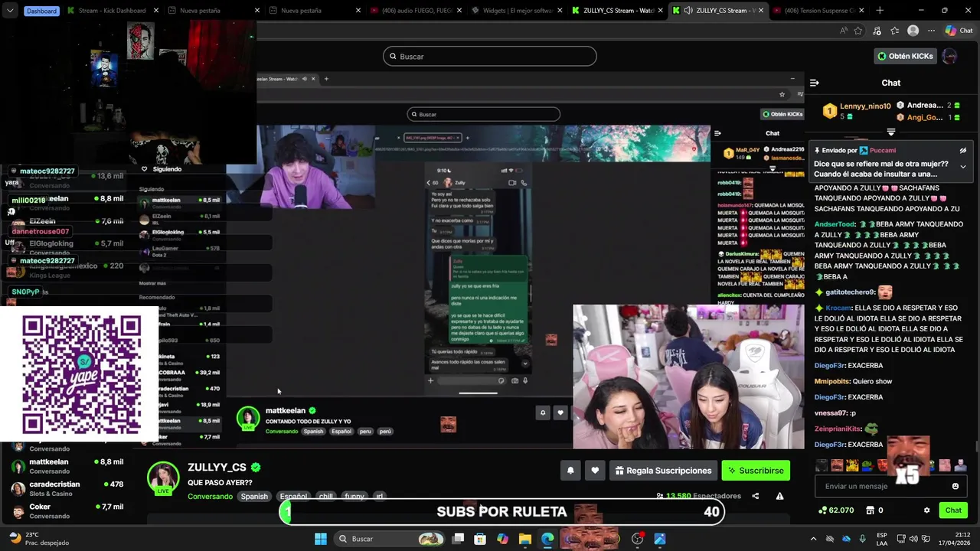The image size is (980, 551).
Task: Expand the chat leaderboard arrow under Lennyy_nino10
Action: tap(891, 132)
